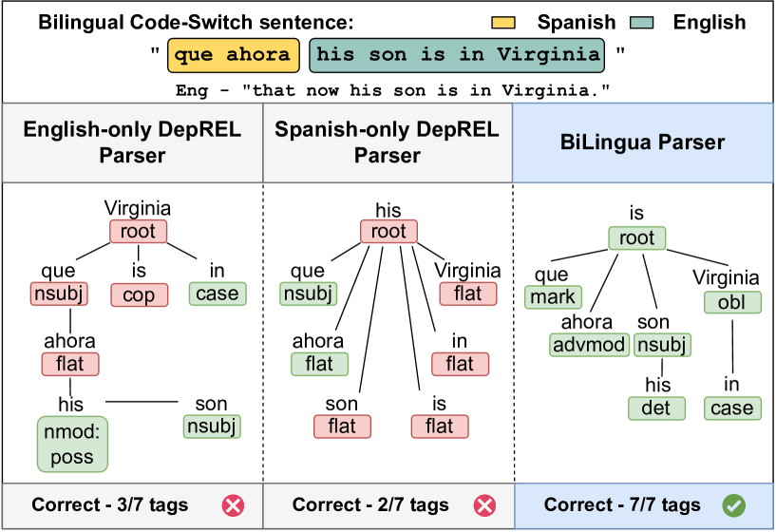Select the teal English legend swatch

tap(644, 23)
